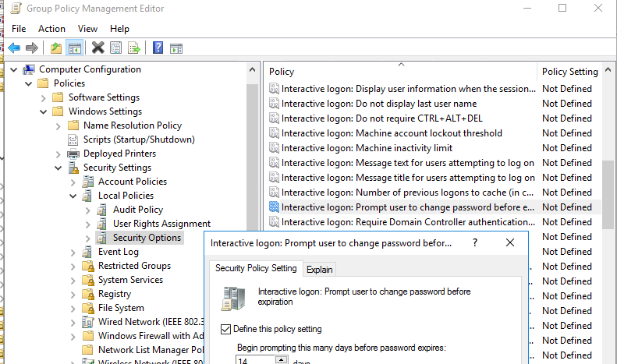Viewport: 617px width, 364px height.
Task: Select the Security Policy Setting tab
Action: coord(256,268)
